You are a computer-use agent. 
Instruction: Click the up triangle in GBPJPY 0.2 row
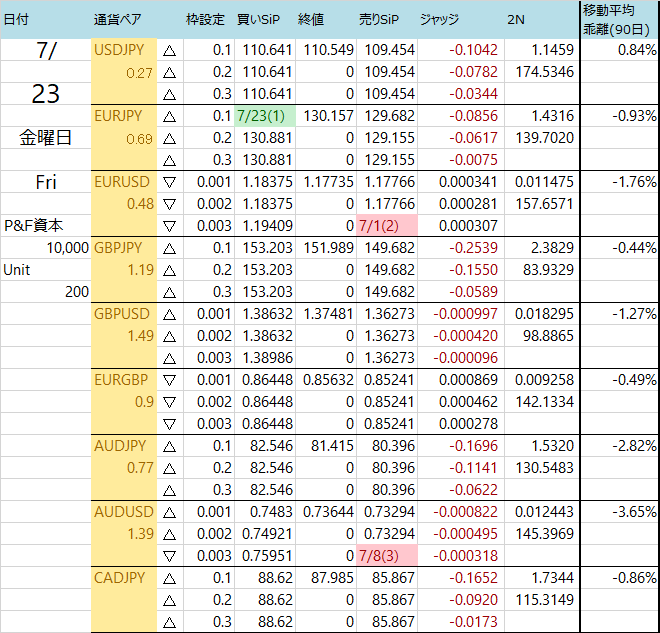tap(169, 270)
